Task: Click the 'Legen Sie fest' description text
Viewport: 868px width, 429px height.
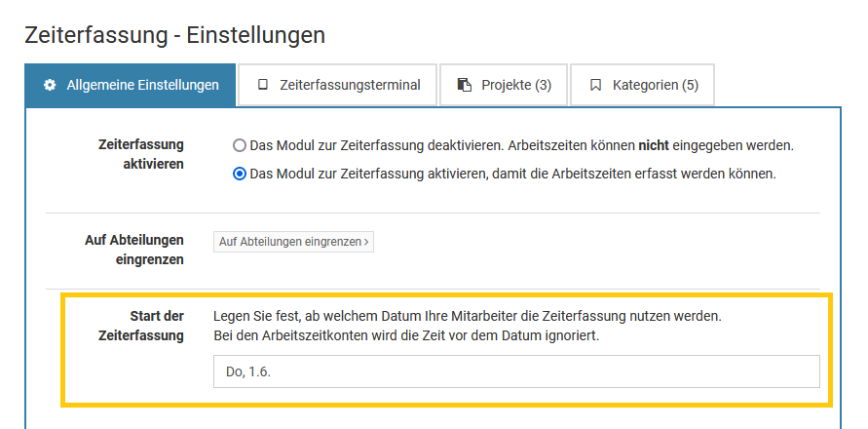Action: (x=468, y=317)
